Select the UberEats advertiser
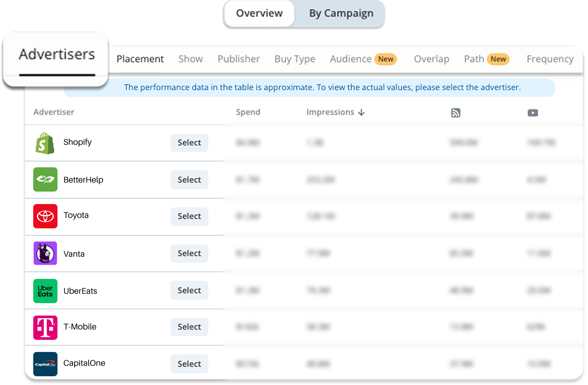This screenshot has height=385, width=588. coord(189,291)
